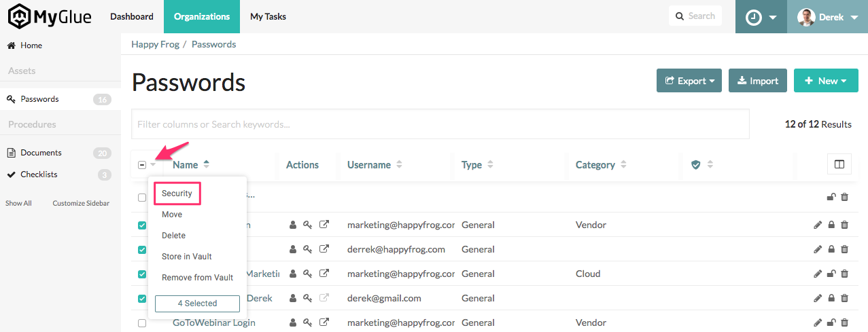Choose Security from bulk actions menu
This screenshot has height=332, width=868.
(177, 193)
